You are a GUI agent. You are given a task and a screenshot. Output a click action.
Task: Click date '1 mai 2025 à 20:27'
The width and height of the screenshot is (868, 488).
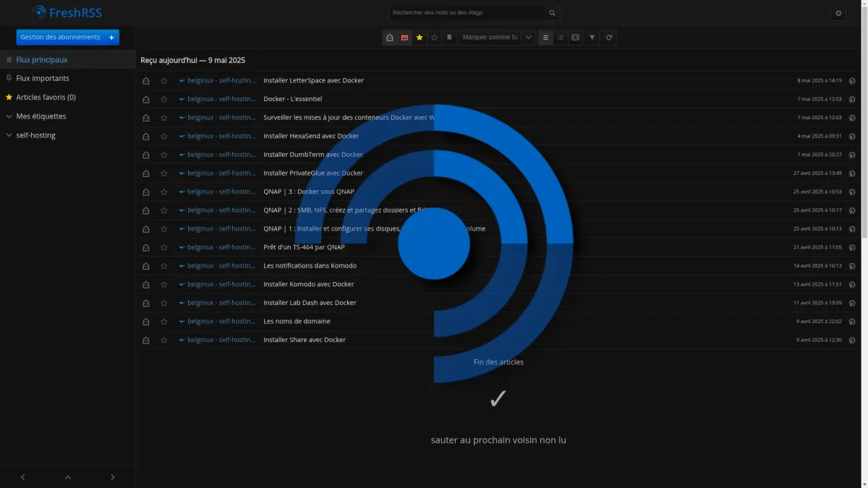pos(820,155)
